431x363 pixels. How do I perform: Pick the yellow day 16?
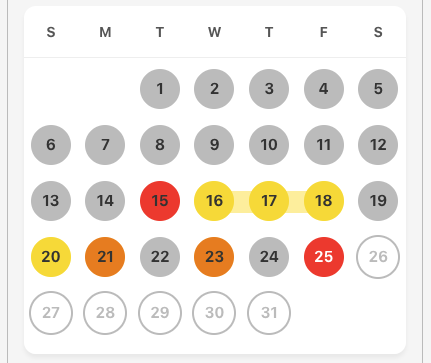coord(214,201)
